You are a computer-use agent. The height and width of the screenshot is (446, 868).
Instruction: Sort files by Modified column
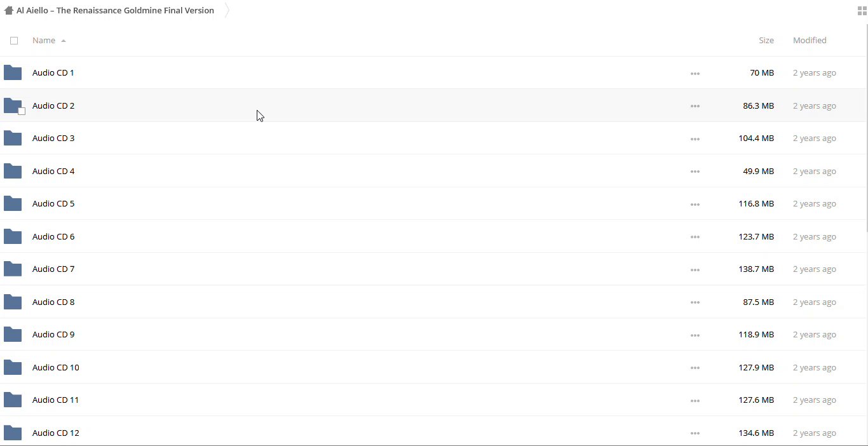tap(809, 40)
